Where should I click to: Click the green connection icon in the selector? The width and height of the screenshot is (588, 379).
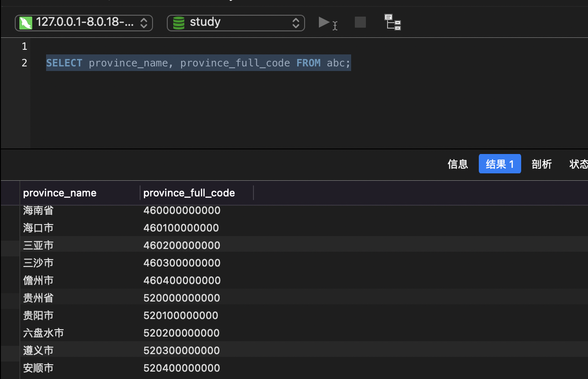[26, 23]
